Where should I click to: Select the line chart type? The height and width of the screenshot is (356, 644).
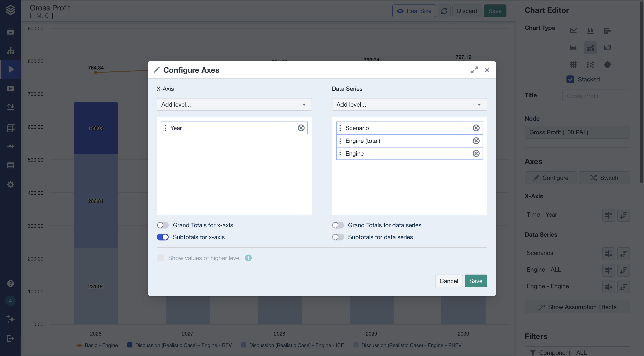pos(573,30)
